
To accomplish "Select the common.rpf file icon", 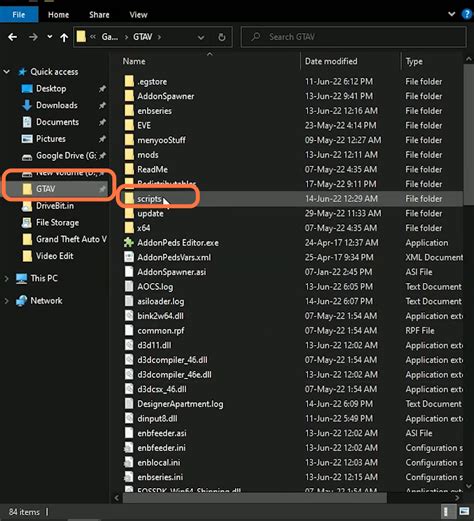I will (x=129, y=330).
